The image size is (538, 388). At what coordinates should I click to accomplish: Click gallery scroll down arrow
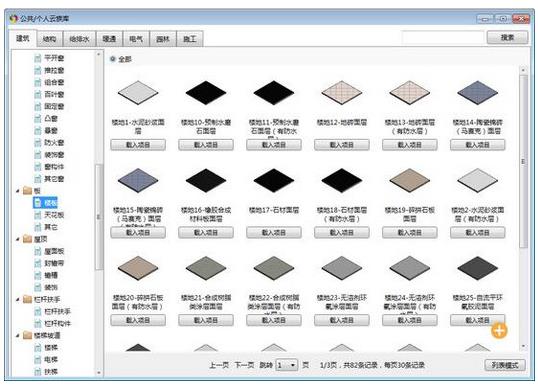coord(523,346)
